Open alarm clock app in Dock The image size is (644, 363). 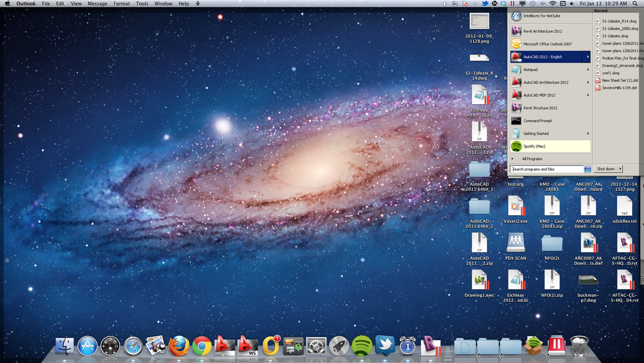click(x=407, y=346)
